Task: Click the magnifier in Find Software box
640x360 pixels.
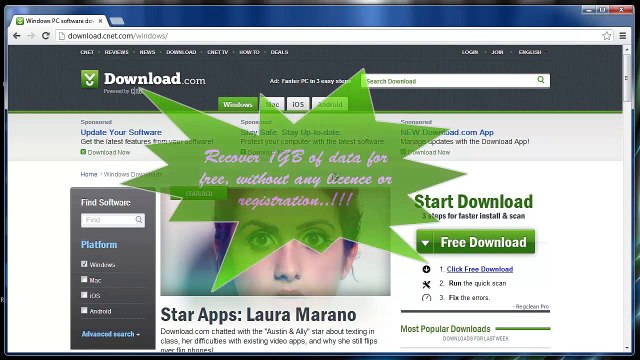Action: [139, 220]
